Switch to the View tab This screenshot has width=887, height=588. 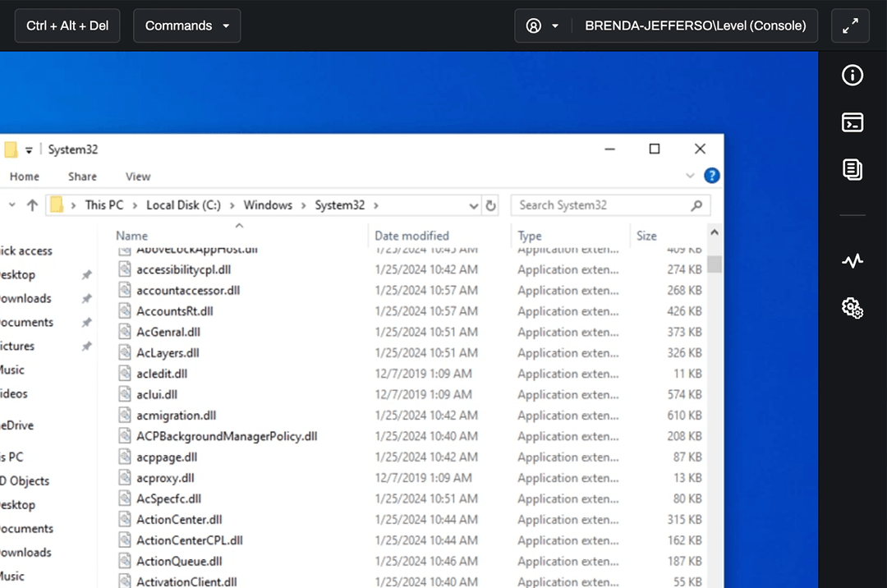click(x=137, y=176)
